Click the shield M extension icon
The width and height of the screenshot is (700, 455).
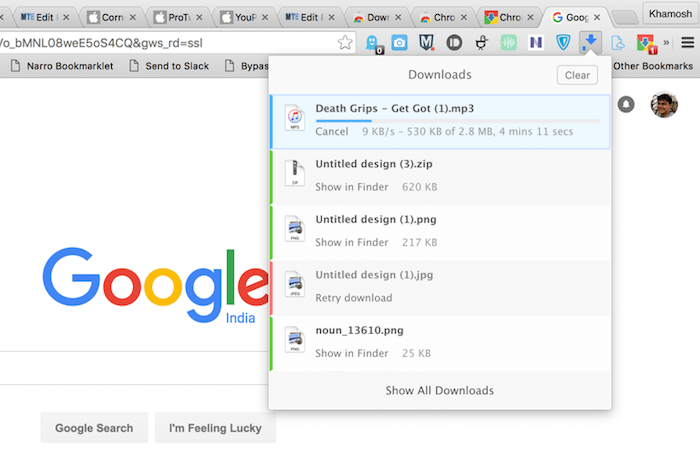[426, 43]
